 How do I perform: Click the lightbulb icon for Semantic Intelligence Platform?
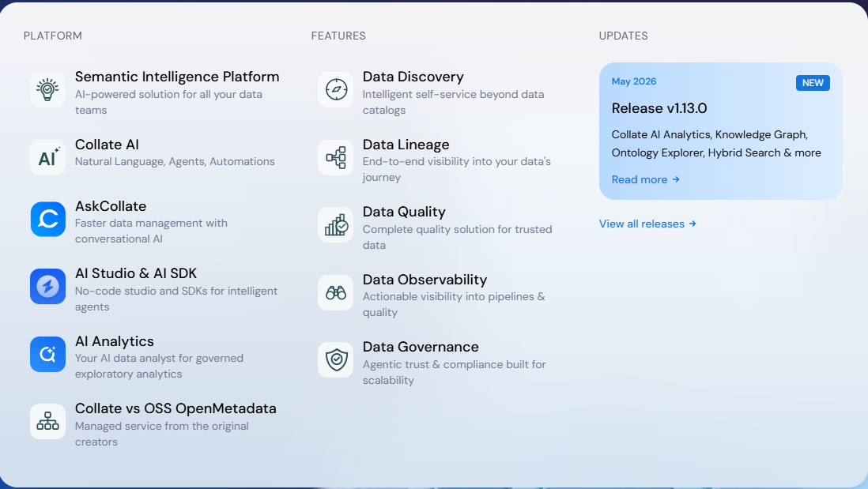(47, 89)
